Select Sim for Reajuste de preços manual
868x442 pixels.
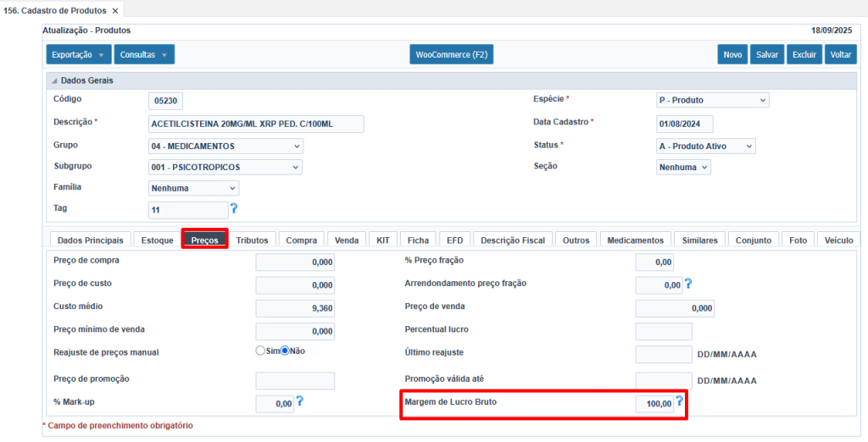click(x=261, y=351)
